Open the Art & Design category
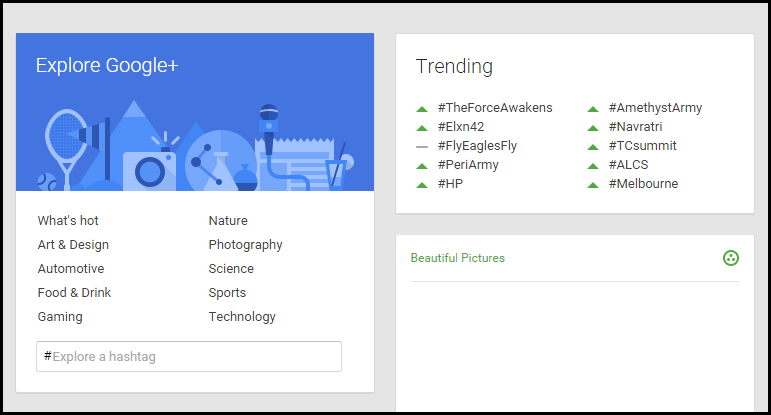Screen dimensions: 771x415 [x=73, y=245]
